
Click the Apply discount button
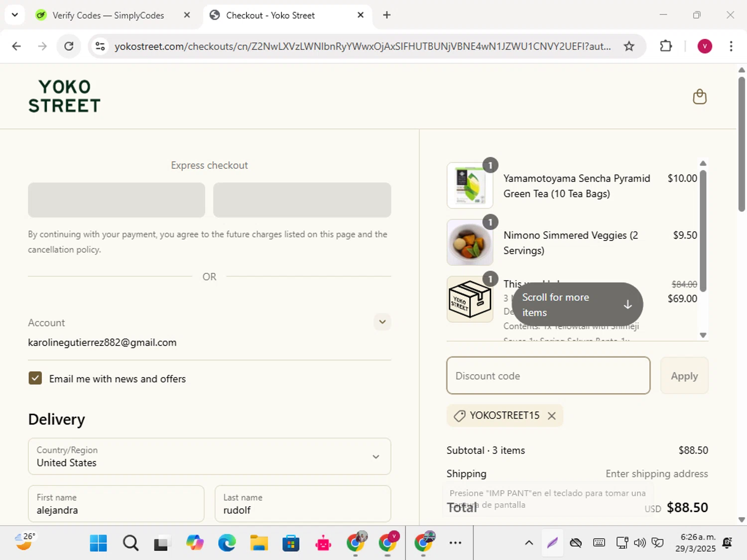684,375
